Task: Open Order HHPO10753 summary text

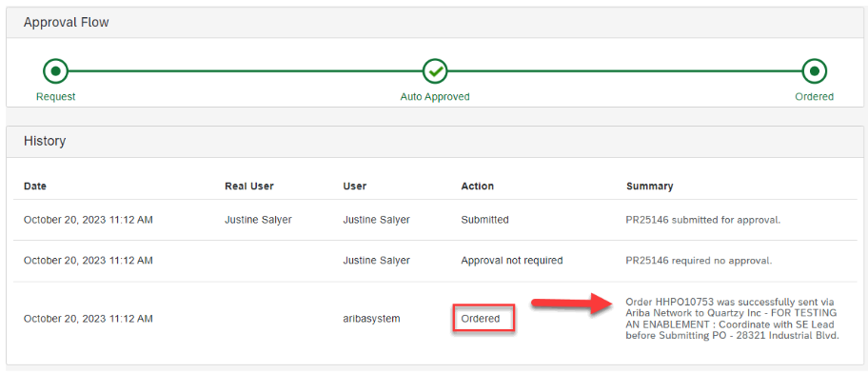Action: (x=733, y=319)
